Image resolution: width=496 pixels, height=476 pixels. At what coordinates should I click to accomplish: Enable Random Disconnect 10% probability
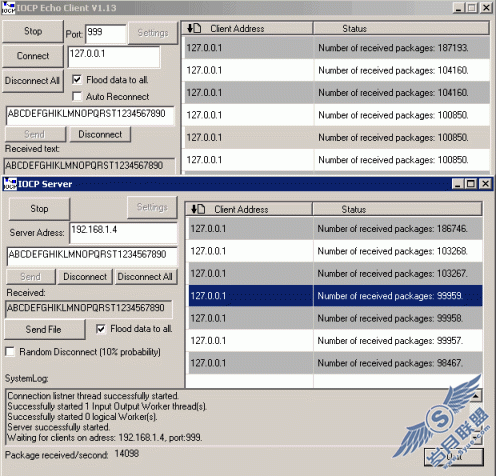10,352
